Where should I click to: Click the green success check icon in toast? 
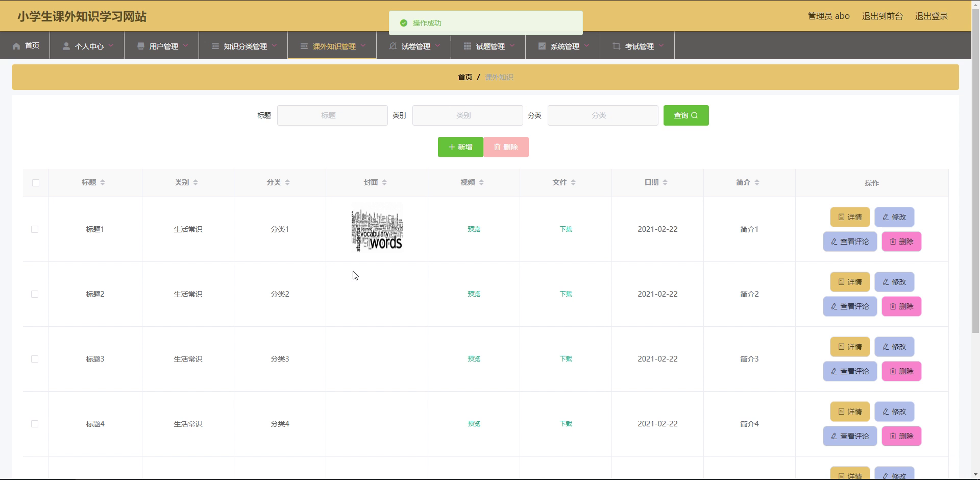click(x=404, y=23)
